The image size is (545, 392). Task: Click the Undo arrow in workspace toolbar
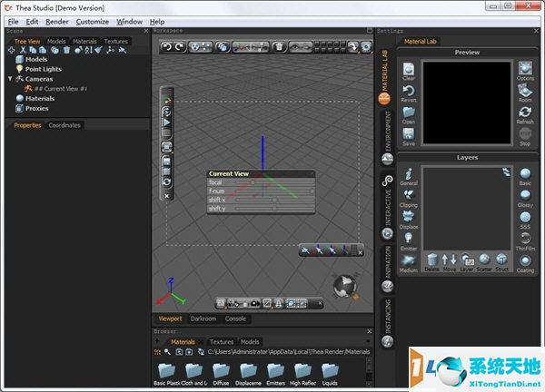click(x=167, y=47)
